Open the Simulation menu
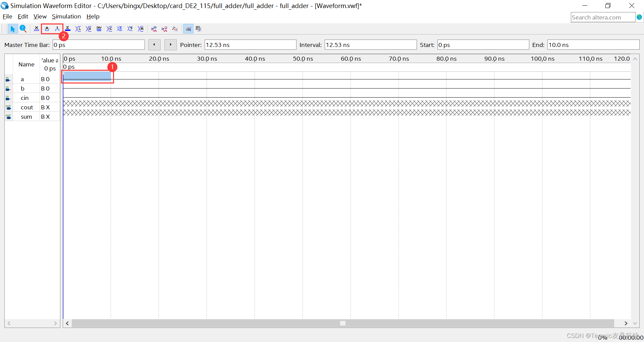 point(66,16)
